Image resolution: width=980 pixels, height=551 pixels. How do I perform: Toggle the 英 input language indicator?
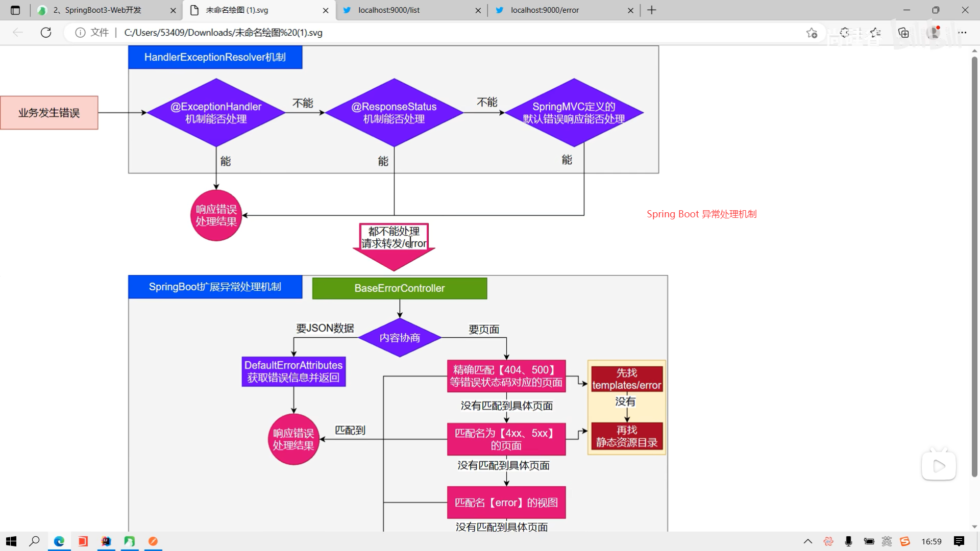[887, 541]
